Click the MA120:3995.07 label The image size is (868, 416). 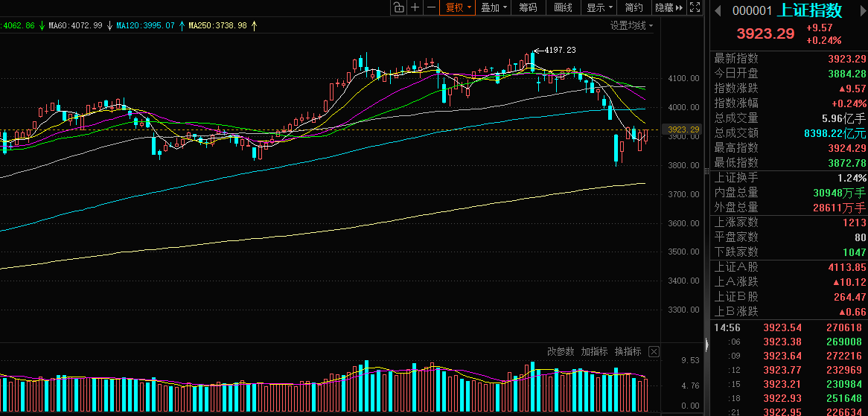point(146,25)
